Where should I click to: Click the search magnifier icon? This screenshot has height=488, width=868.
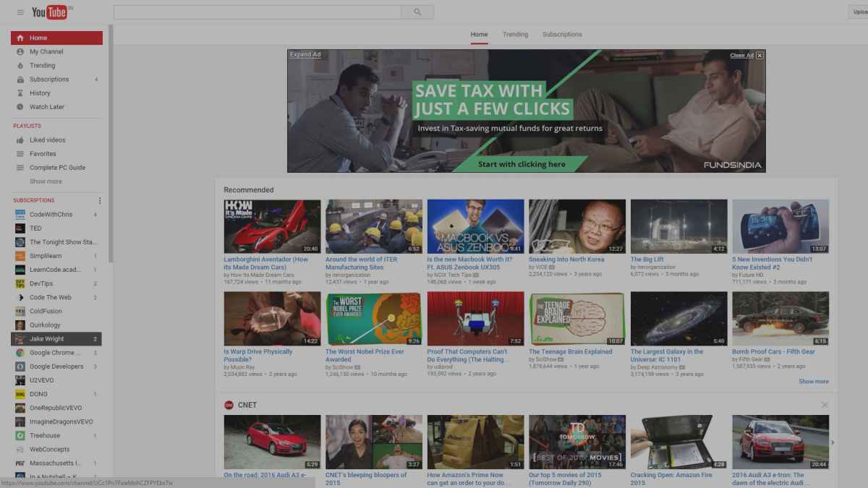(x=416, y=12)
